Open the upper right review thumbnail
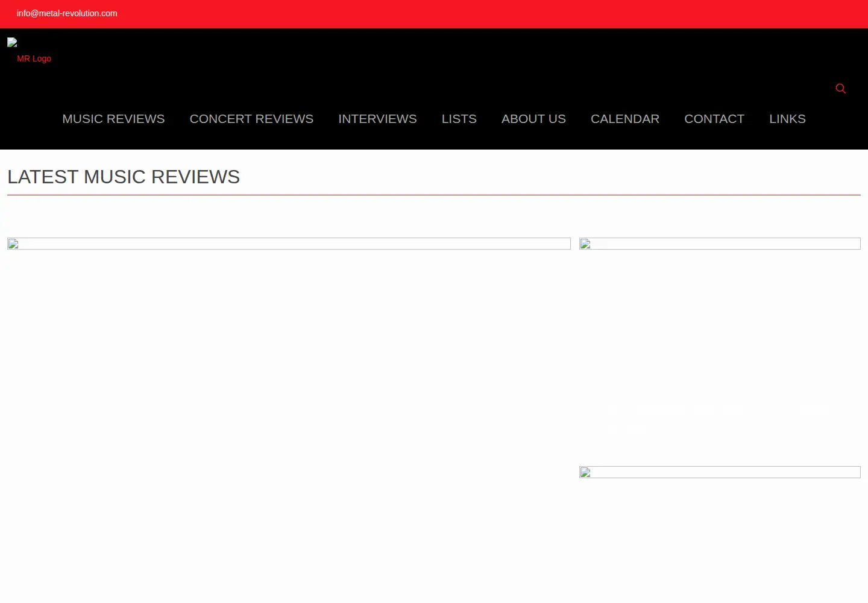Viewport: 868px width, 603px height. pos(720,244)
